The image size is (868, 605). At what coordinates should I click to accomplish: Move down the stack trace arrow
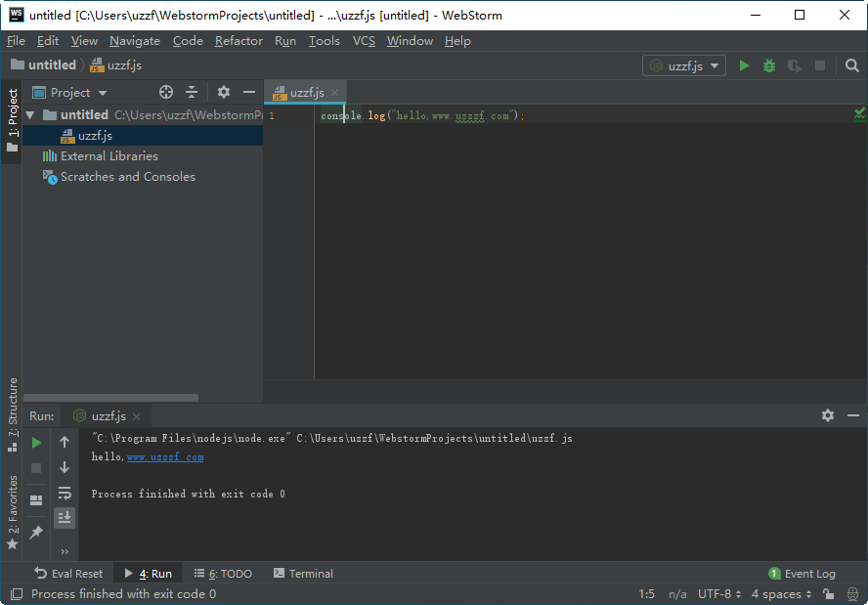tap(65, 467)
